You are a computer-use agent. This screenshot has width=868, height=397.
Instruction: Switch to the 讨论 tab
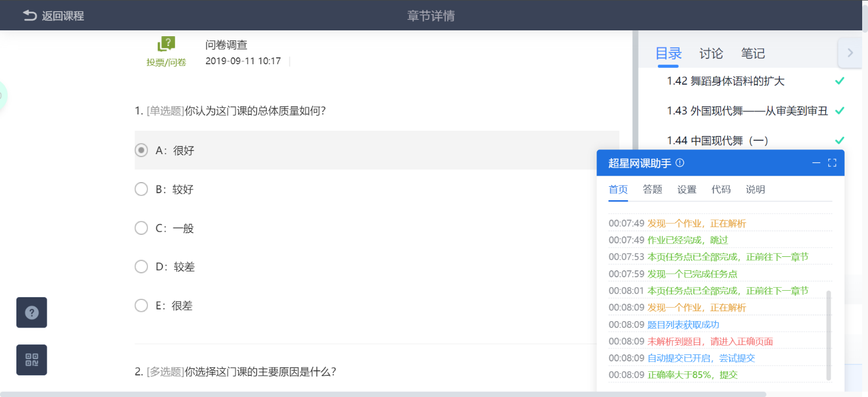click(710, 53)
